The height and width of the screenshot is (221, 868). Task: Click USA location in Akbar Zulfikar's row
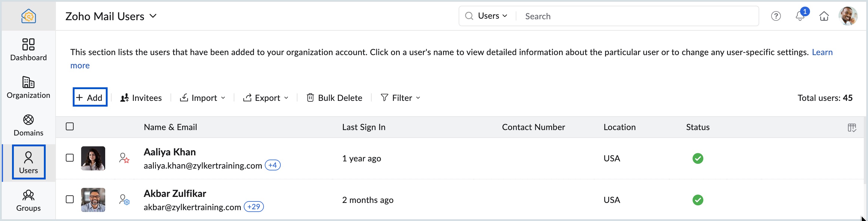(612, 200)
